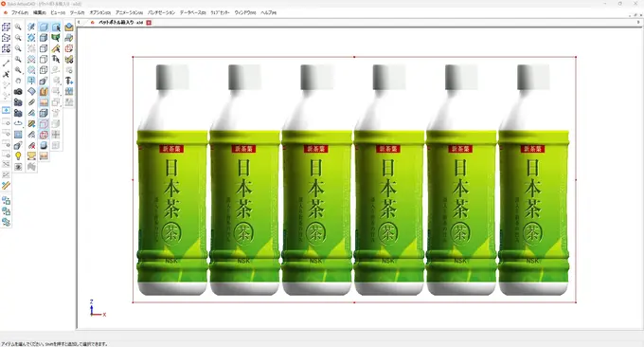This screenshot has width=644, height=347.
Task: Click the red wireframe cube icon
Action: point(69,48)
